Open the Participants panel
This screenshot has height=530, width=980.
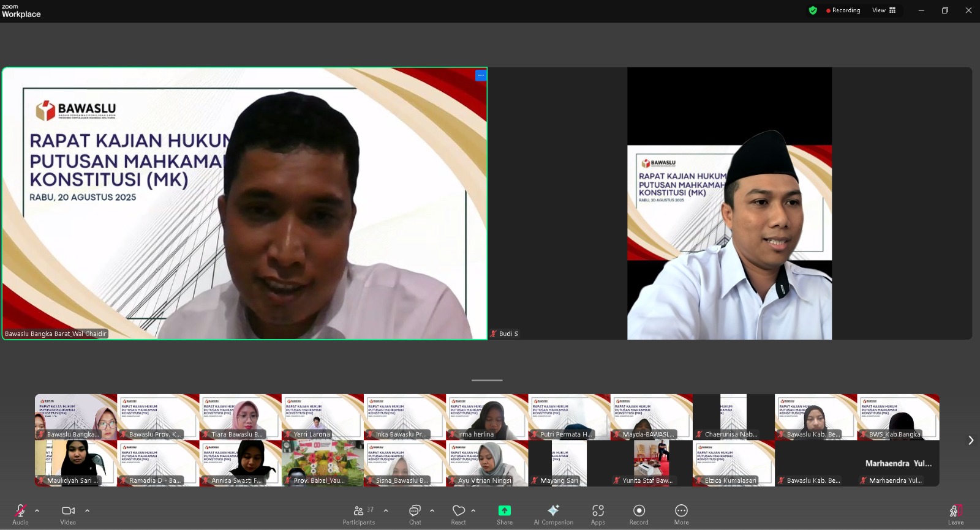[360, 513]
